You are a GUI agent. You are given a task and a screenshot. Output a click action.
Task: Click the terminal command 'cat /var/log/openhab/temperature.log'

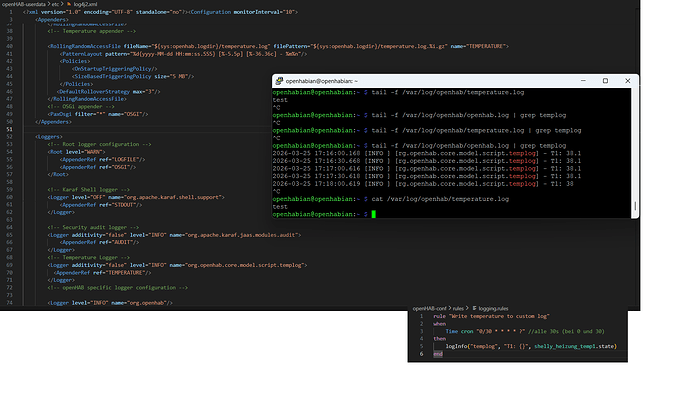pyautogui.click(x=440, y=199)
